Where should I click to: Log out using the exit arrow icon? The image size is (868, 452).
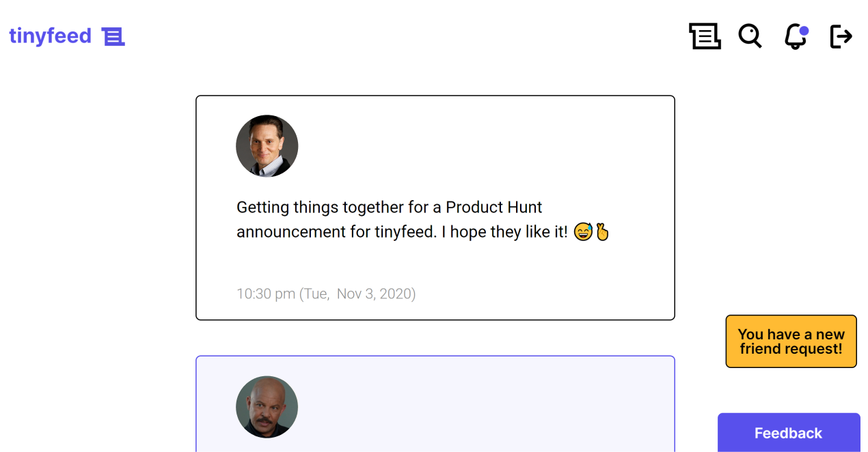pyautogui.click(x=841, y=36)
